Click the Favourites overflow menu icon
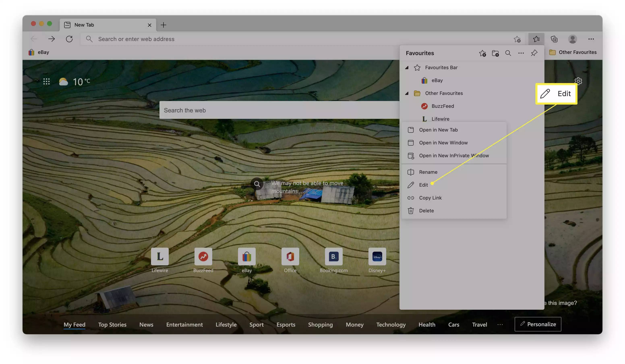The height and width of the screenshot is (364, 625). 520,53
